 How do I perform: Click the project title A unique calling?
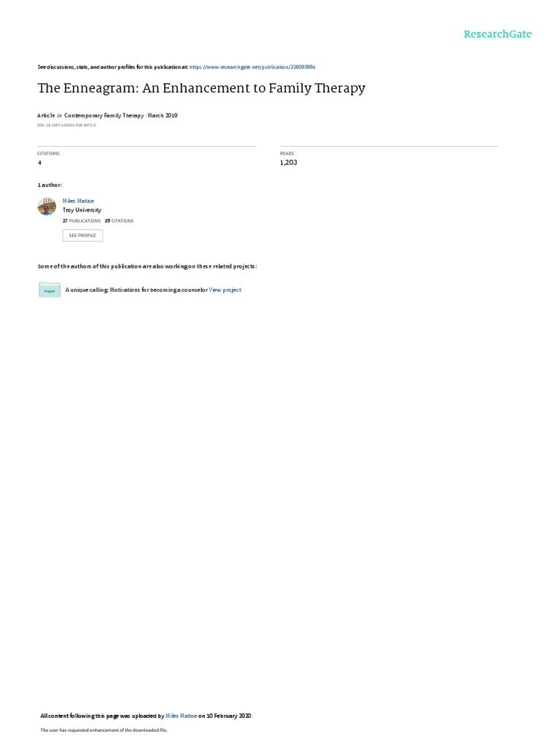click(x=136, y=290)
